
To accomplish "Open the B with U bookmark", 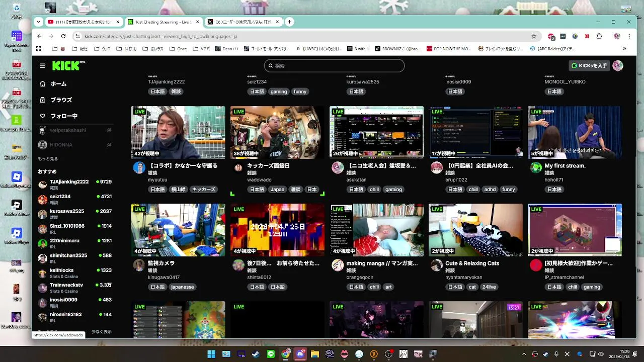I will pos(359,49).
